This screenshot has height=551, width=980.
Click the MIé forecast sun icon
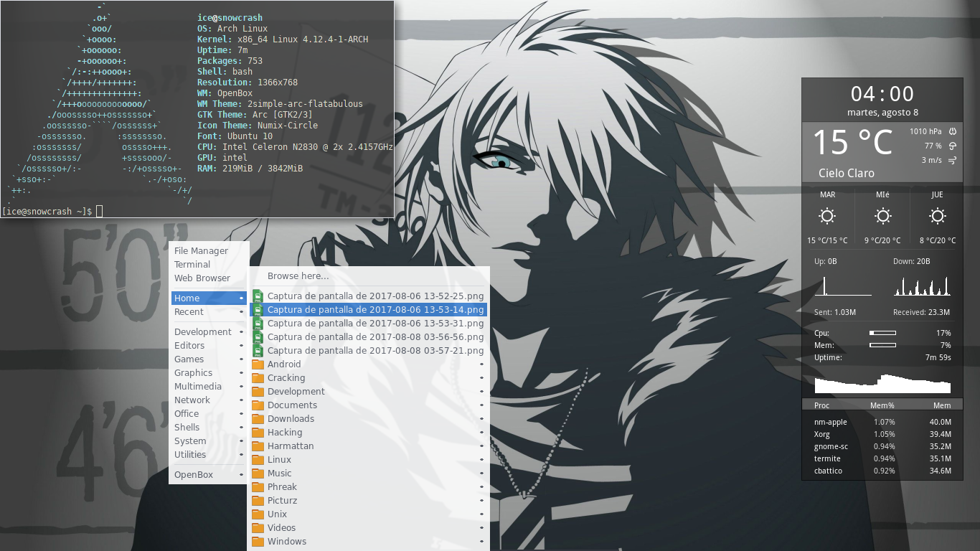point(883,216)
